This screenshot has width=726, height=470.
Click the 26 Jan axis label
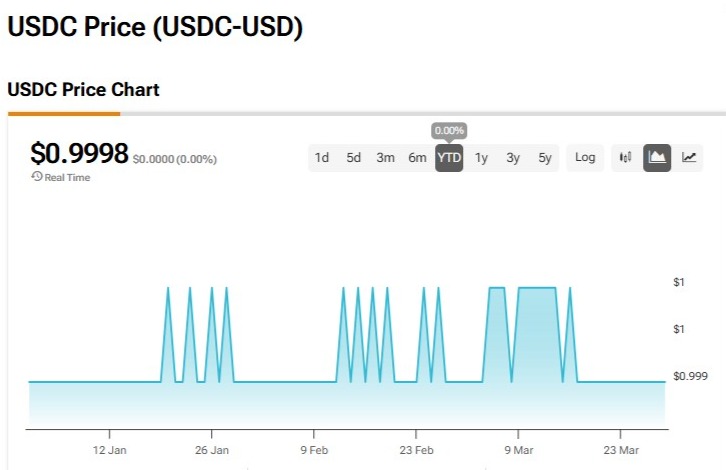click(212, 450)
